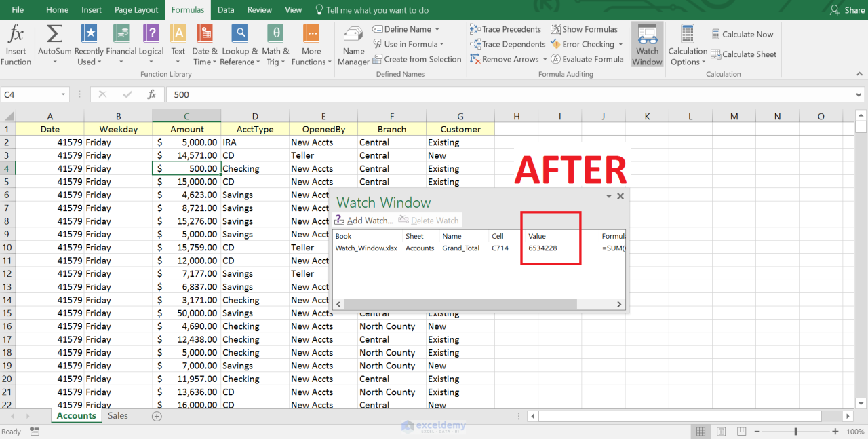
Task: Open the Name Manager
Action: [353, 44]
